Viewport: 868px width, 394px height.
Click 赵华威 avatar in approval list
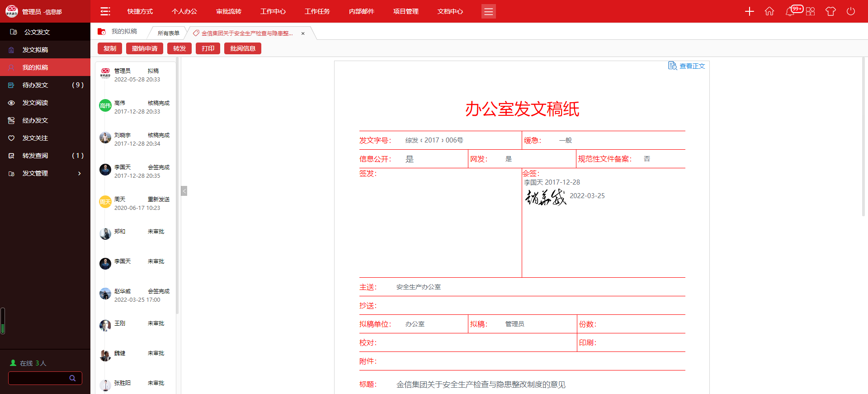pos(105,294)
